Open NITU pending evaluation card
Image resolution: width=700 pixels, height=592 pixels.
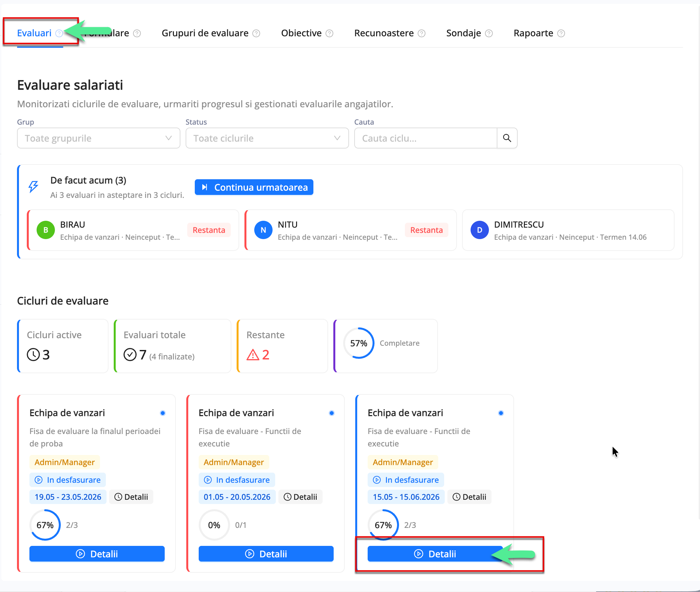tap(350, 230)
